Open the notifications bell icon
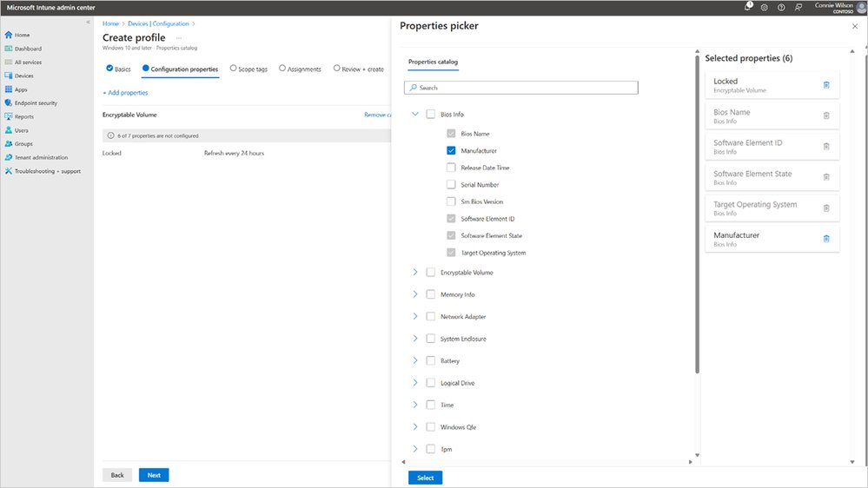The image size is (868, 488). (748, 7)
